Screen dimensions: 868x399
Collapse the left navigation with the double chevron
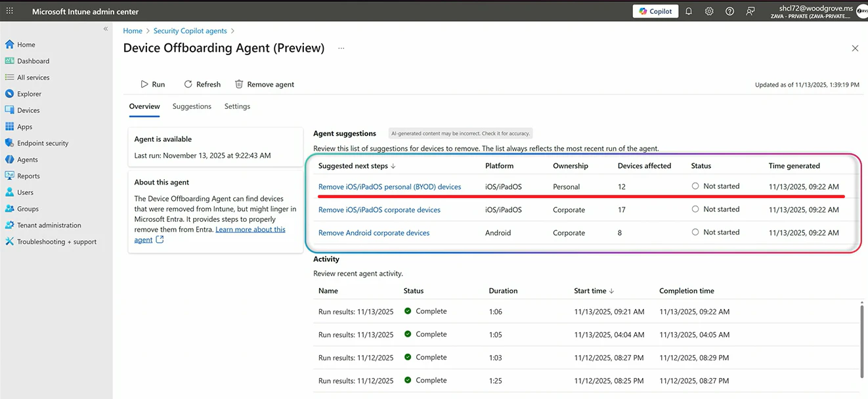[x=106, y=29]
